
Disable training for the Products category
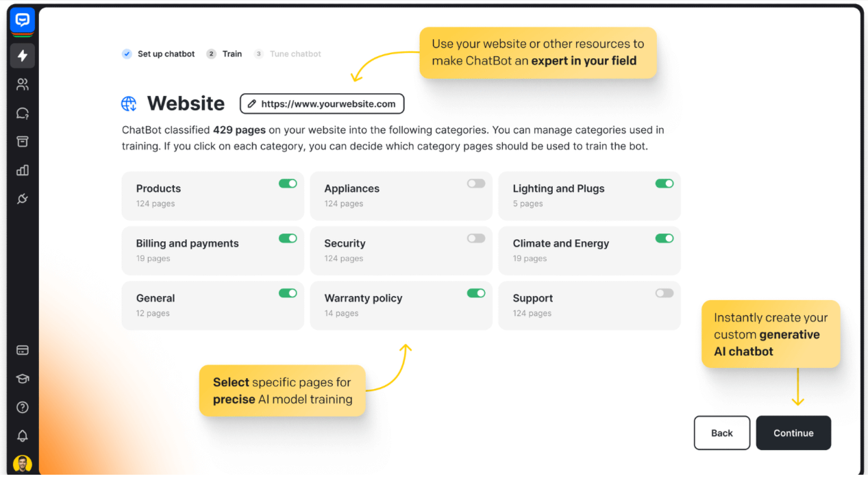coord(288,183)
